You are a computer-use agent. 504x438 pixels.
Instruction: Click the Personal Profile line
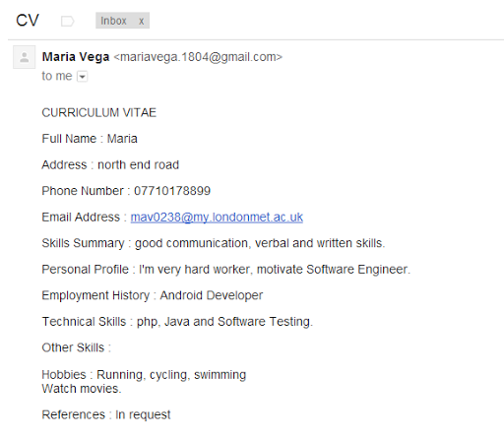tap(226, 270)
